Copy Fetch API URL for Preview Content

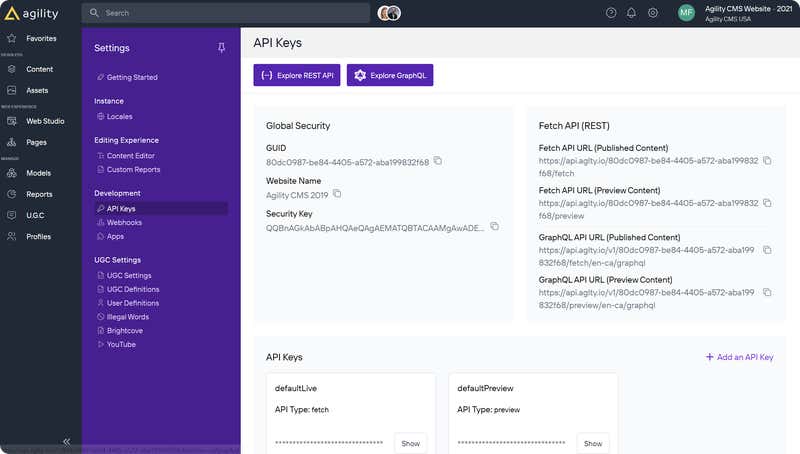[767, 203]
